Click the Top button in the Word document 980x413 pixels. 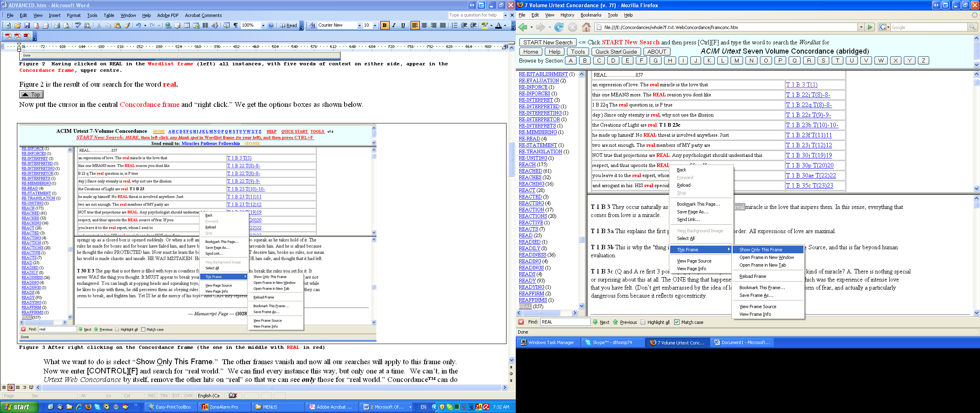click(31, 94)
